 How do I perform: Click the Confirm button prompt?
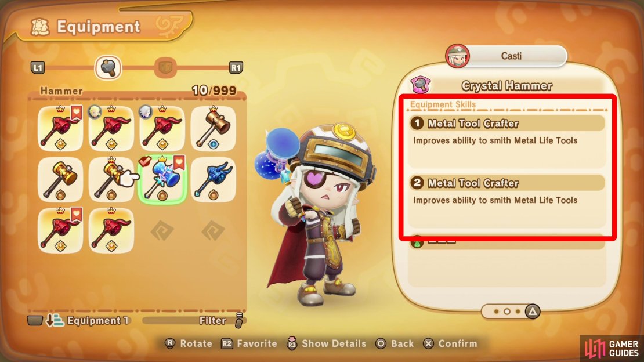pyautogui.click(x=450, y=343)
